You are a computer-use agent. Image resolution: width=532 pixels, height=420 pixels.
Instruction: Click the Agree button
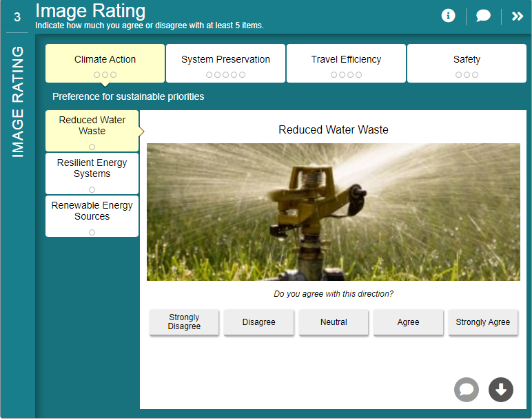pyautogui.click(x=408, y=322)
